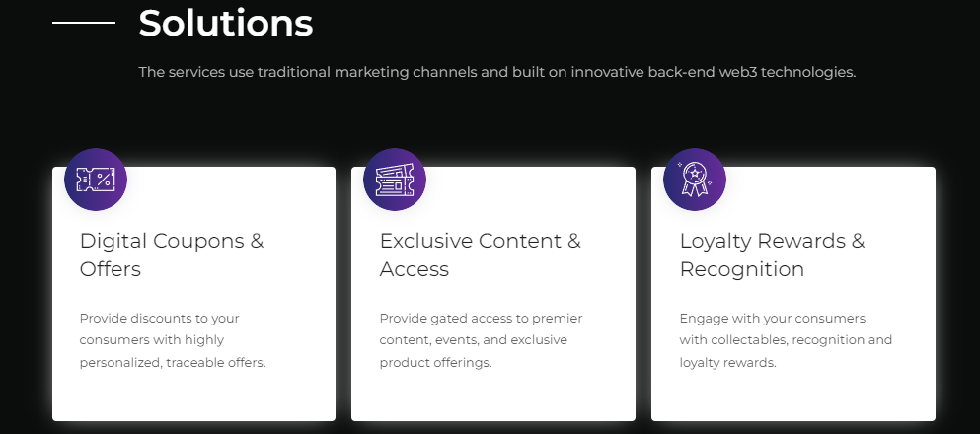Click the "product offerings" text line
The width and height of the screenshot is (980, 434).
click(x=435, y=363)
